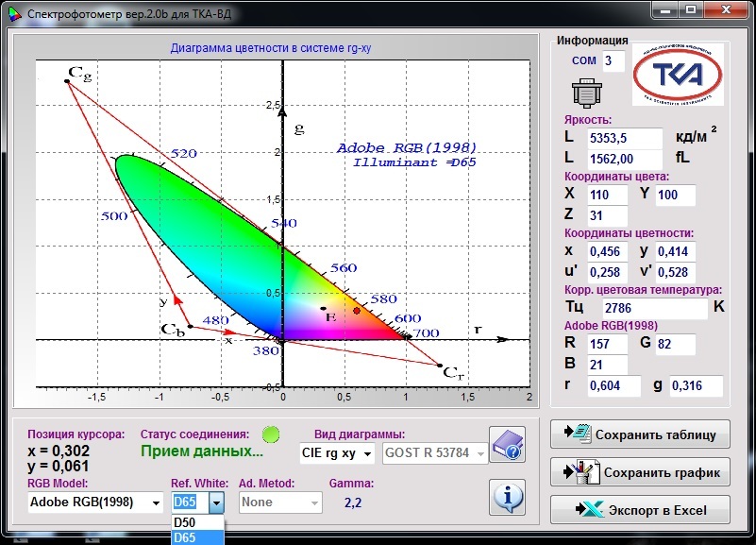Click the correlated color temperature Тц field

[647, 308]
